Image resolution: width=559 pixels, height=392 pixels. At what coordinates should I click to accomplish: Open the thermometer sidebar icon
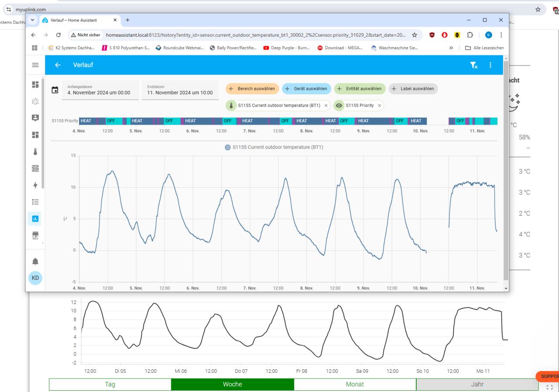point(35,151)
